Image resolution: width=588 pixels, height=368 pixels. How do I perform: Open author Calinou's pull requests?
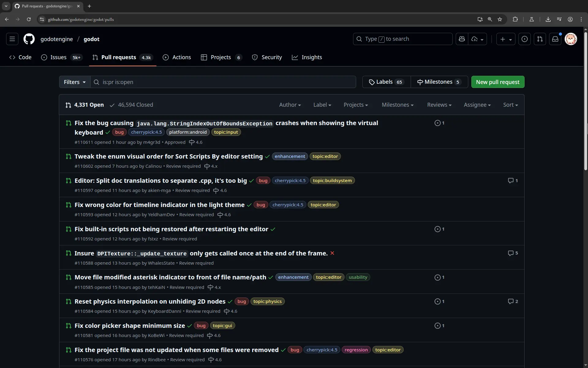coord(153,166)
